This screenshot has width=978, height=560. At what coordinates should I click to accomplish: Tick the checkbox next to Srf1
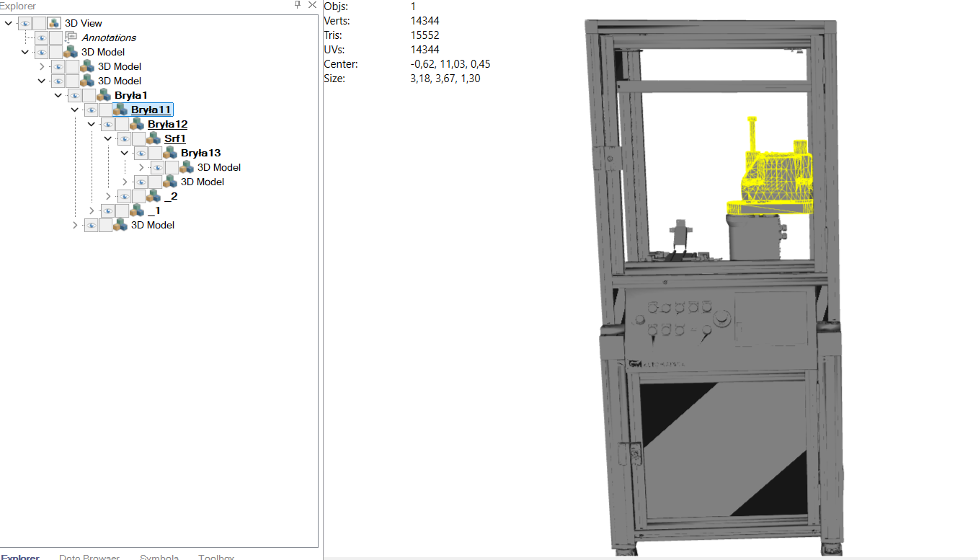click(x=138, y=138)
